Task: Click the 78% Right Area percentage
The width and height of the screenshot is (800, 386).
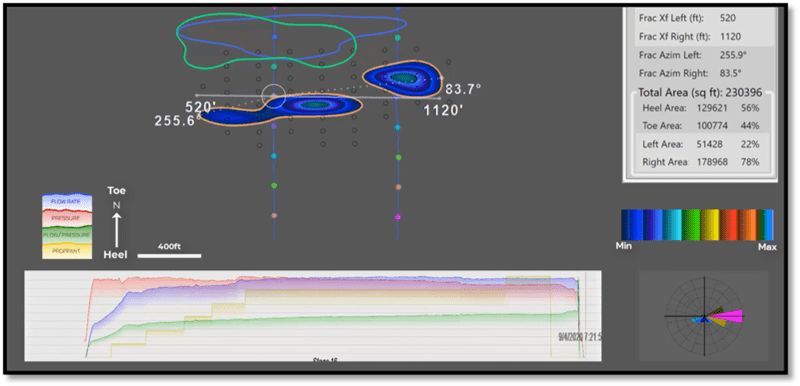Action: 751,163
